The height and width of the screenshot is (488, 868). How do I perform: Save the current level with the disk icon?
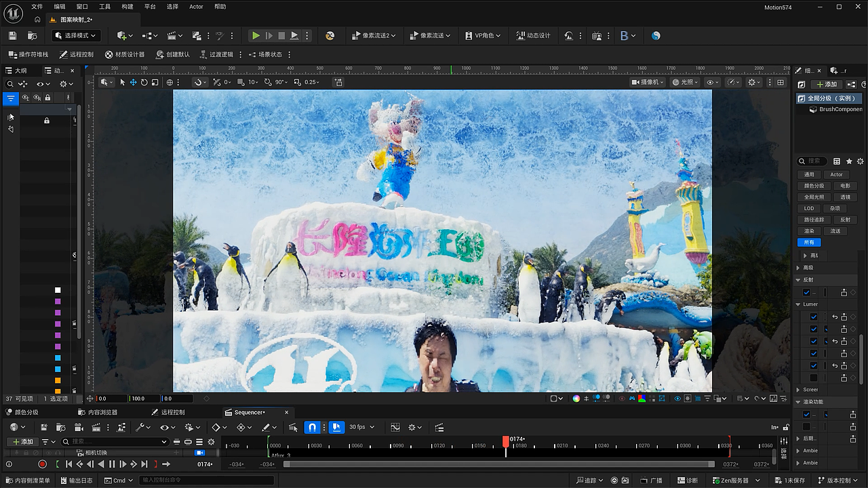coord(12,35)
